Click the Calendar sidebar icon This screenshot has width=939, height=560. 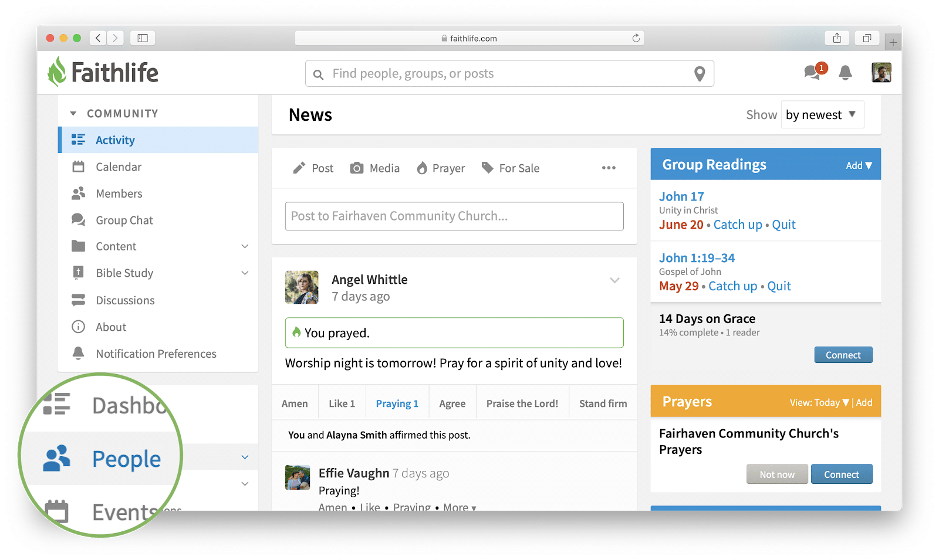pyautogui.click(x=78, y=167)
